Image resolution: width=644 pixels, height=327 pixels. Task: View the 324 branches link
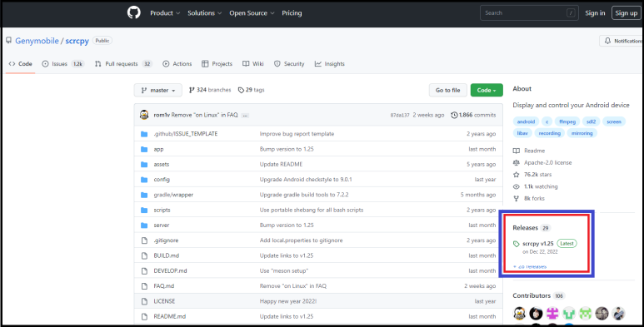pos(210,90)
